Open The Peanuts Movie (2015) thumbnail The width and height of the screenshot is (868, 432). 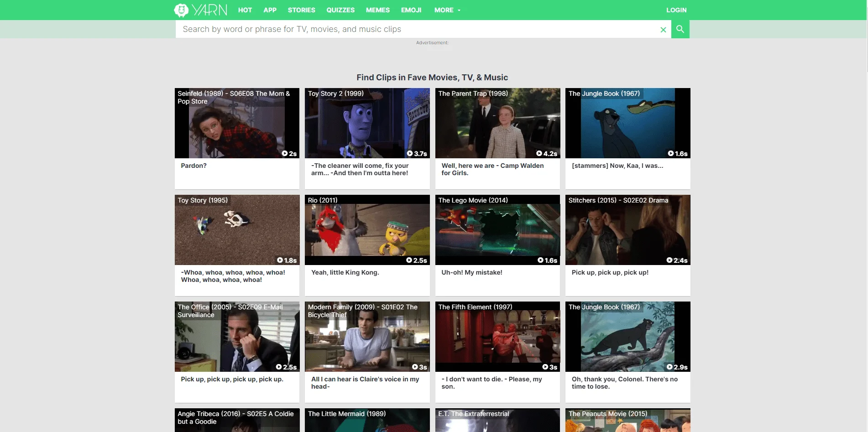(628, 420)
